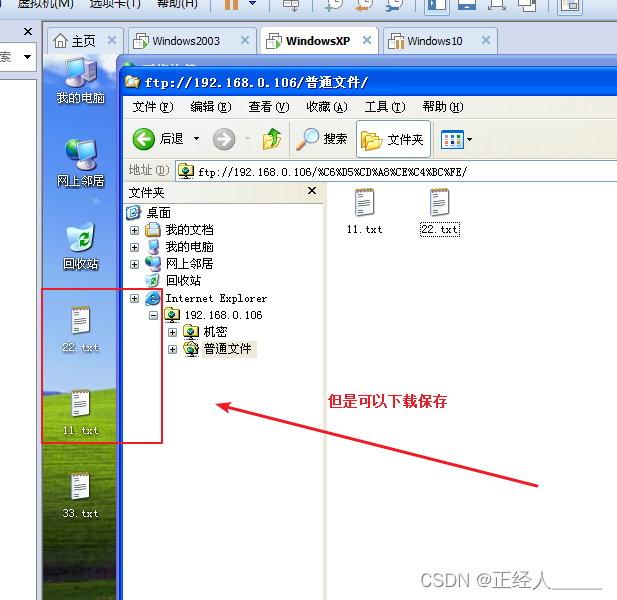The width and height of the screenshot is (617, 600).
Task: Open the Recycle Bin desktop icon
Action: (81, 247)
